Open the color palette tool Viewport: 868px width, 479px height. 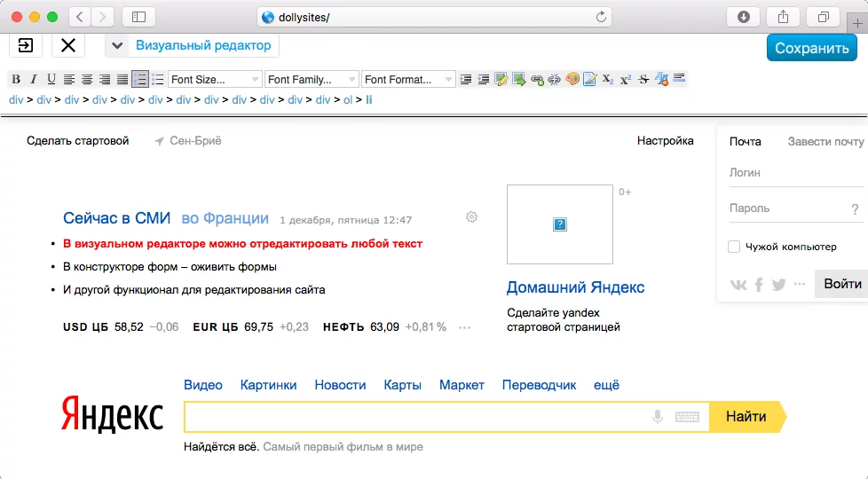tap(572, 80)
